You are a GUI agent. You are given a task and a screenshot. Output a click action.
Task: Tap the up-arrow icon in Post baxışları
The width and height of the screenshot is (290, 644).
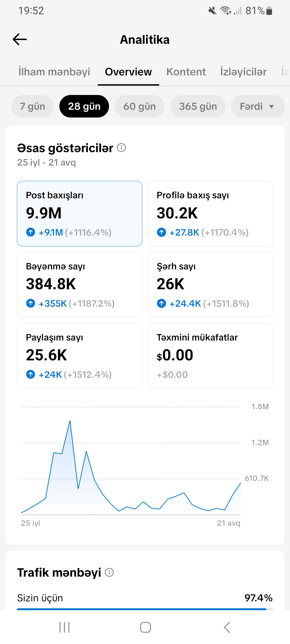pyautogui.click(x=31, y=232)
